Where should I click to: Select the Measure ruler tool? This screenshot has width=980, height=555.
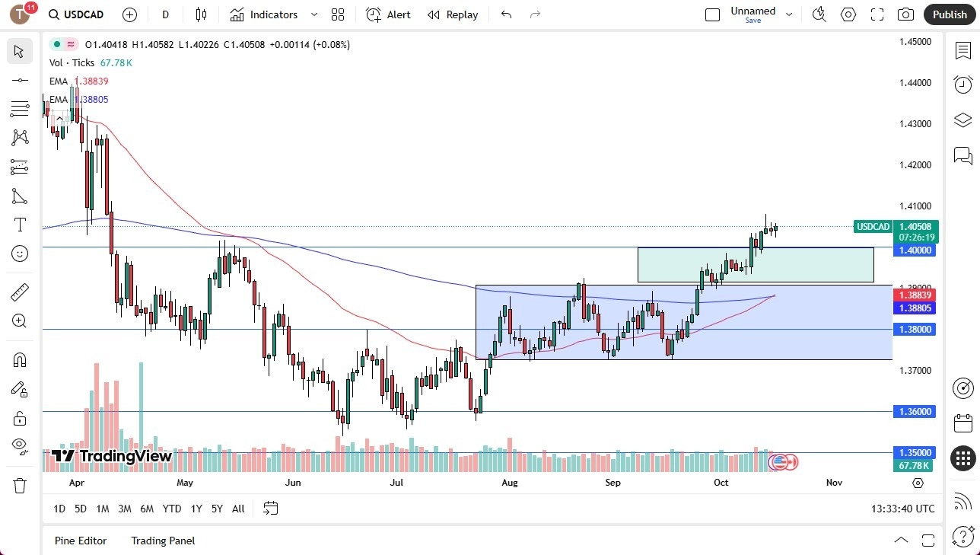pyautogui.click(x=19, y=291)
